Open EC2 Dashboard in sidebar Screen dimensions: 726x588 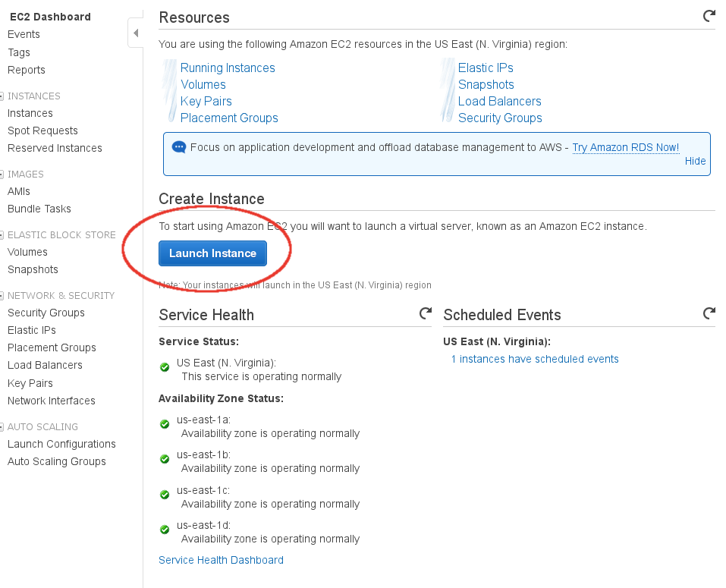[50, 17]
